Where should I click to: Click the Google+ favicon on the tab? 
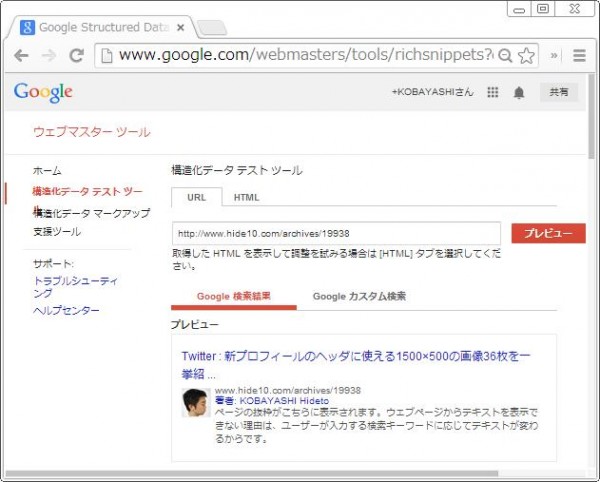pos(27,28)
